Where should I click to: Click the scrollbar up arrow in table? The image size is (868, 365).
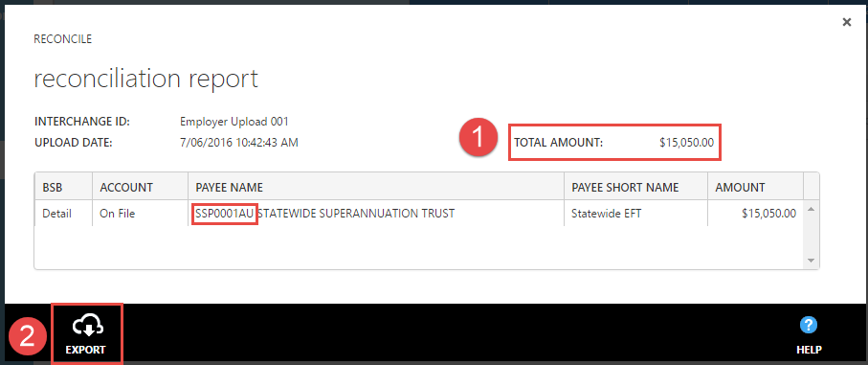pyautogui.click(x=811, y=210)
